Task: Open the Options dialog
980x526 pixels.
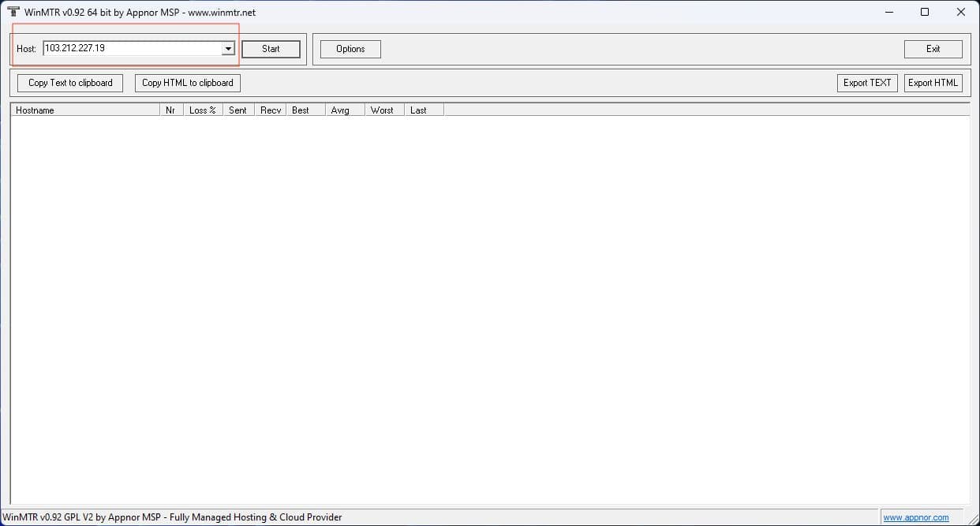Action: tap(350, 49)
